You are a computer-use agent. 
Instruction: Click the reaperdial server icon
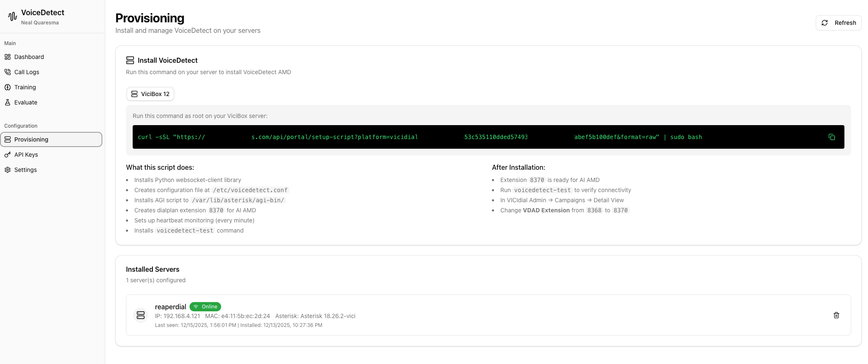[141, 315]
